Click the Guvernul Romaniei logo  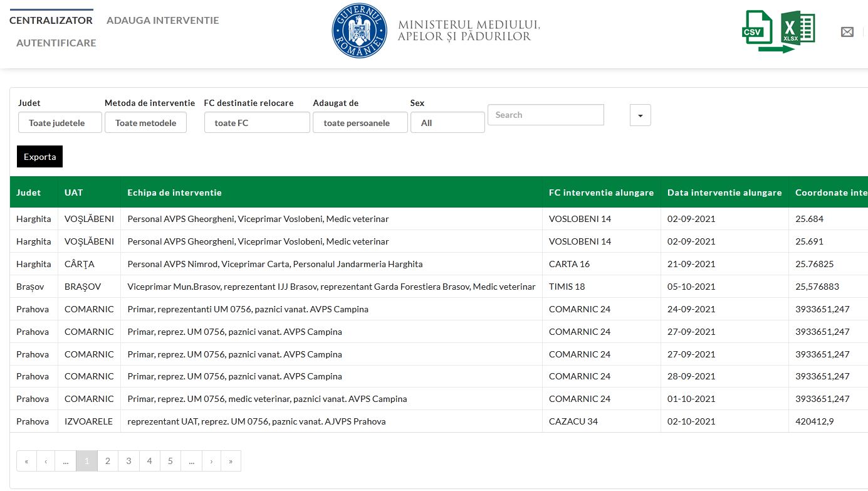click(359, 31)
